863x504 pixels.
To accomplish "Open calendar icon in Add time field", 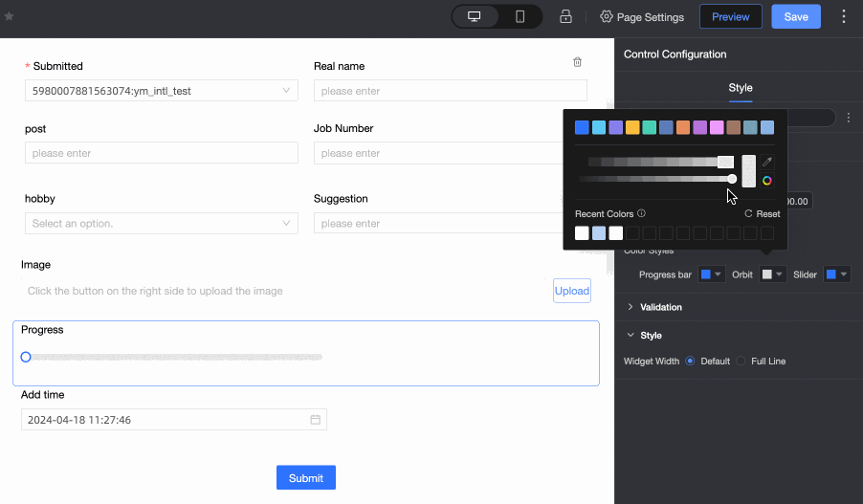I will 316,420.
